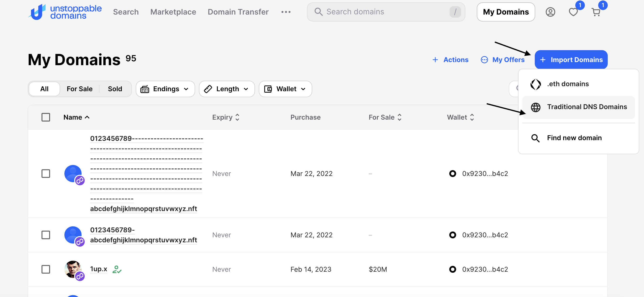Check the checkbox on the first domain row
Screen dimensions: 644x297
pyautogui.click(x=46, y=173)
